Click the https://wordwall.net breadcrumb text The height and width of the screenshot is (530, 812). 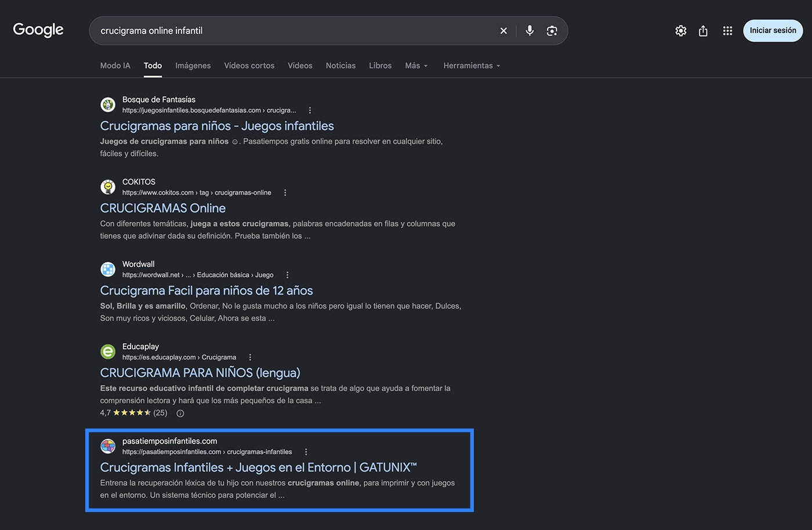pos(198,275)
